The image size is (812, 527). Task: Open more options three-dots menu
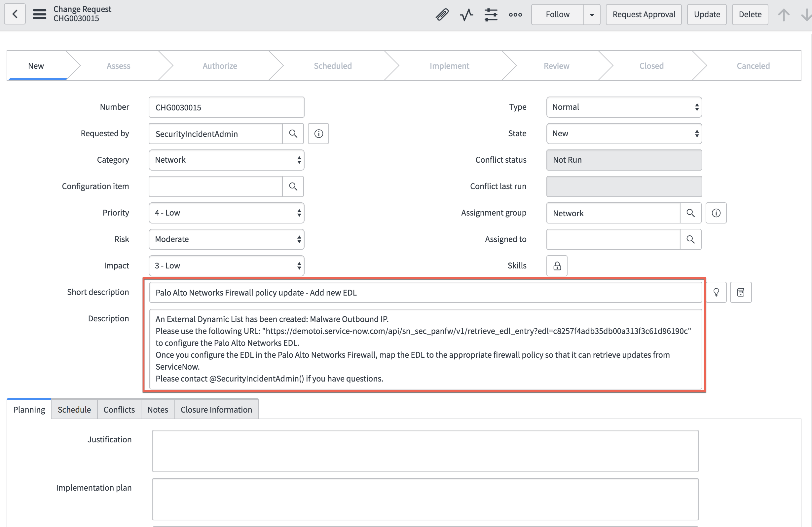[x=515, y=15]
